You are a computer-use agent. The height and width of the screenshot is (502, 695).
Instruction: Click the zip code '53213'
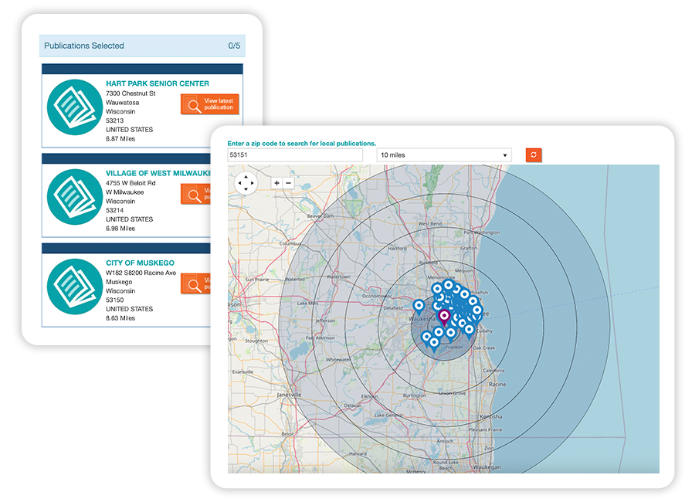pos(114,121)
